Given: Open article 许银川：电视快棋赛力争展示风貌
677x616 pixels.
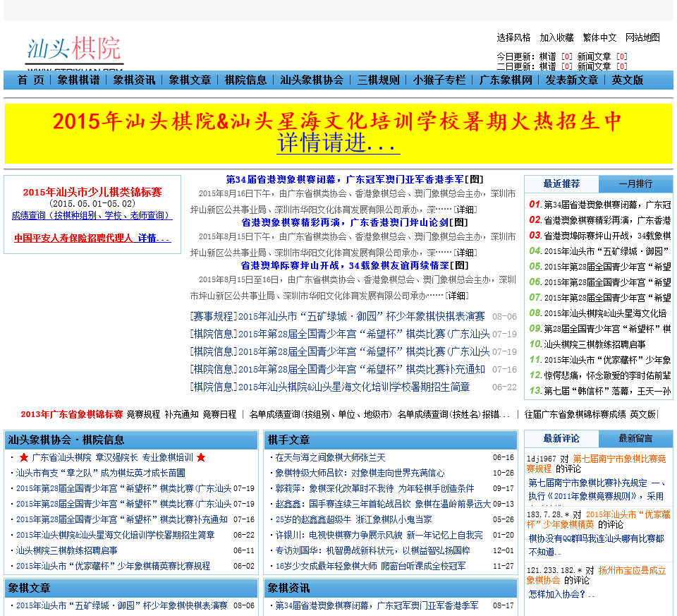Looking at the screenshot, I should tap(379, 536).
